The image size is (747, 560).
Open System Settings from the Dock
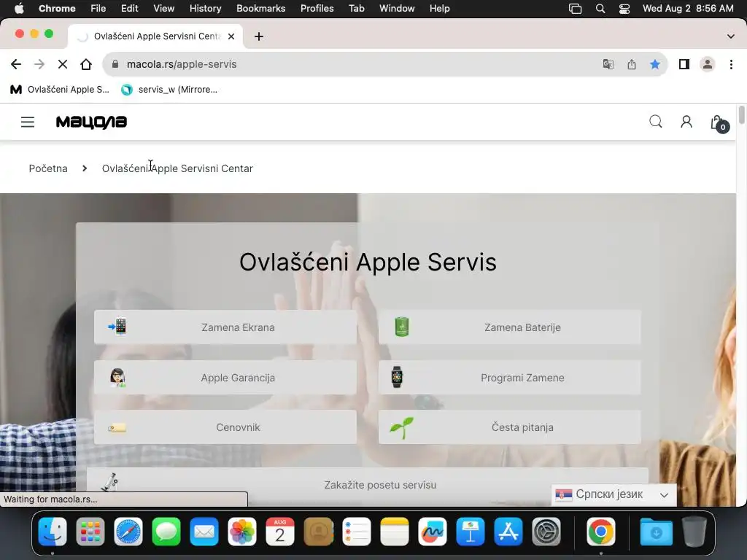point(546,532)
